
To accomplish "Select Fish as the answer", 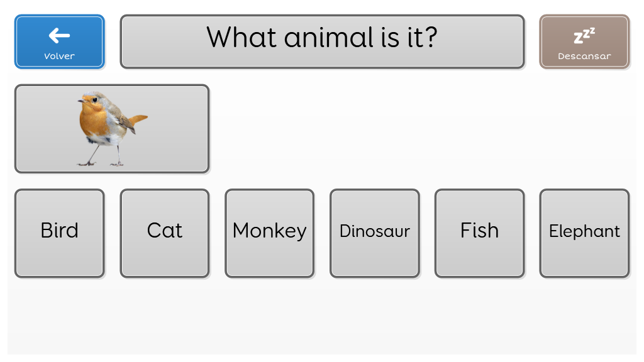I will click(480, 233).
